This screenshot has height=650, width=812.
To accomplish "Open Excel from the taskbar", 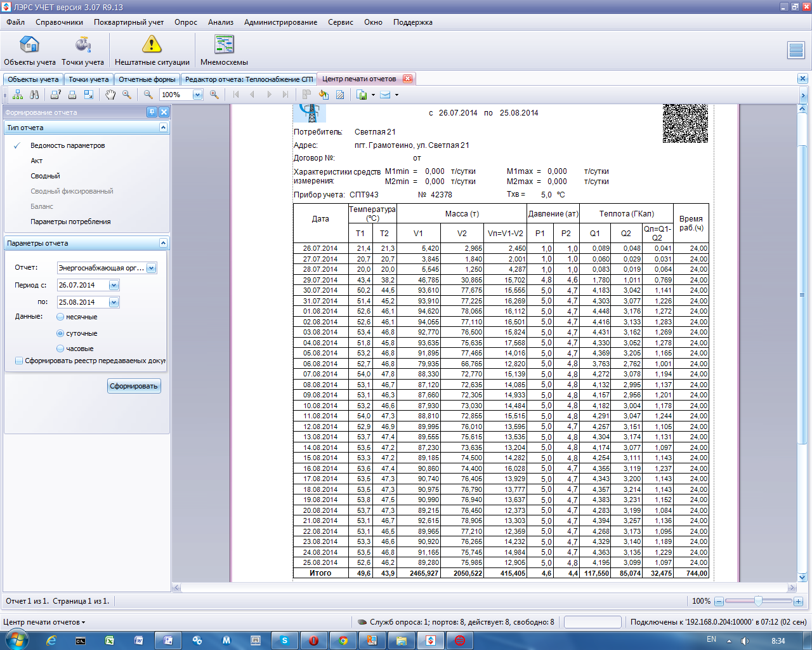I will 109,640.
